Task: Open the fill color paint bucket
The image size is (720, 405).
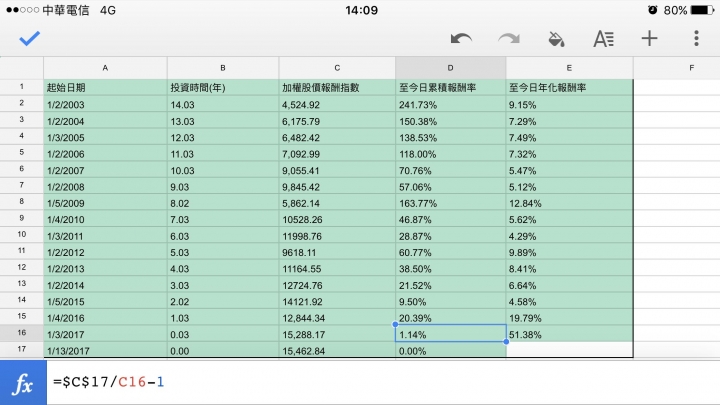Action: click(x=556, y=39)
